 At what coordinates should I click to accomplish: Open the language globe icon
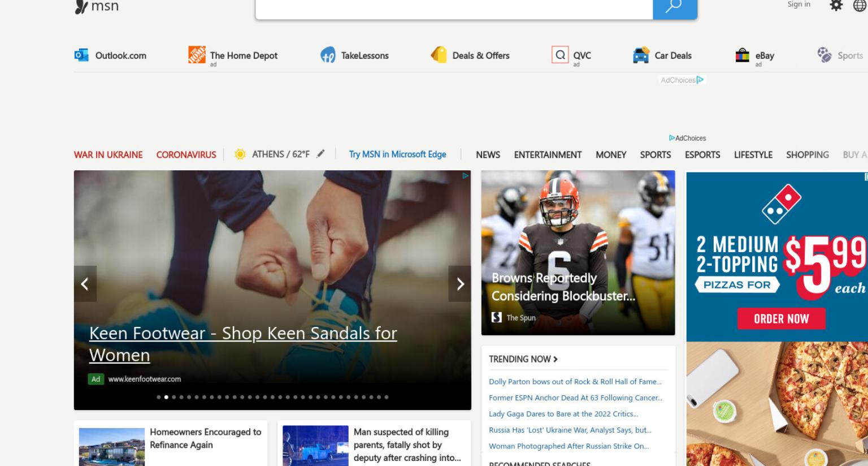coord(860,6)
